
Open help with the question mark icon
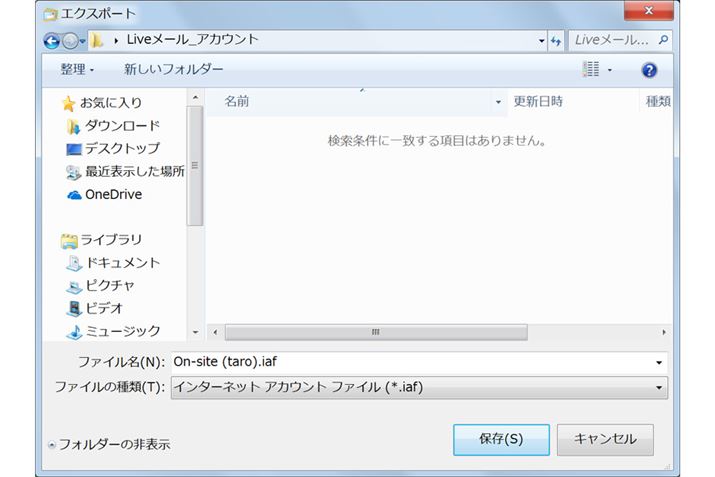tap(649, 70)
